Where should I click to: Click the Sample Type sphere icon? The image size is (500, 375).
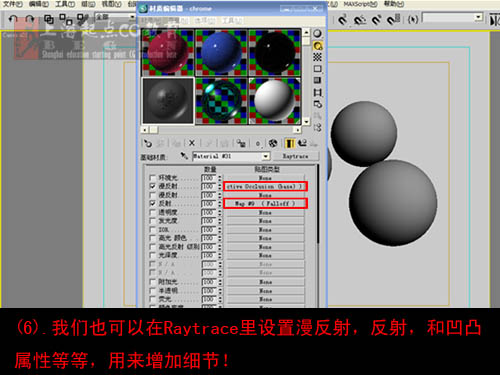coord(317,33)
